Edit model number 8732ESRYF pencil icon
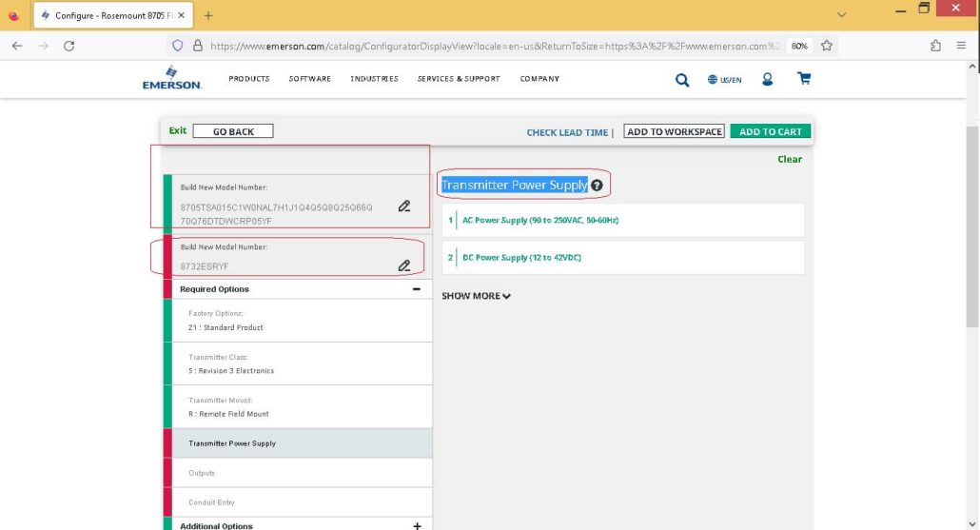The image size is (980, 530). (x=404, y=265)
